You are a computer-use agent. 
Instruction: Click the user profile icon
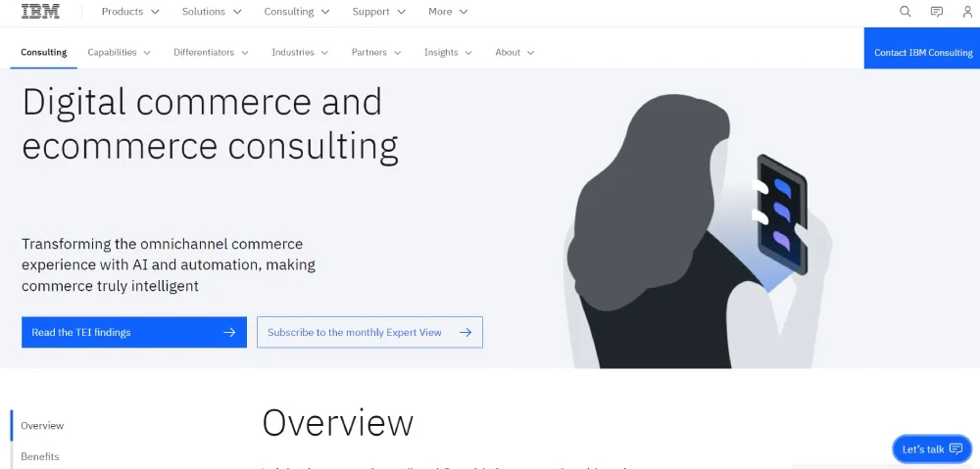967,12
